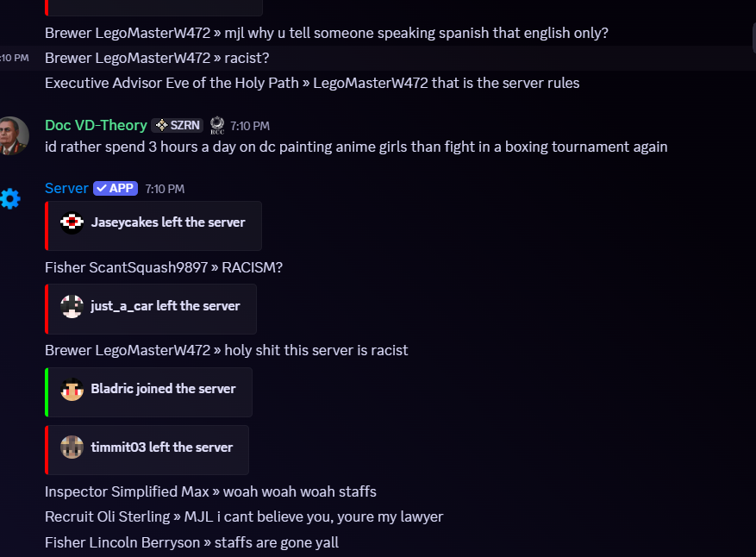Click the SZRN server tag badge

point(178,125)
